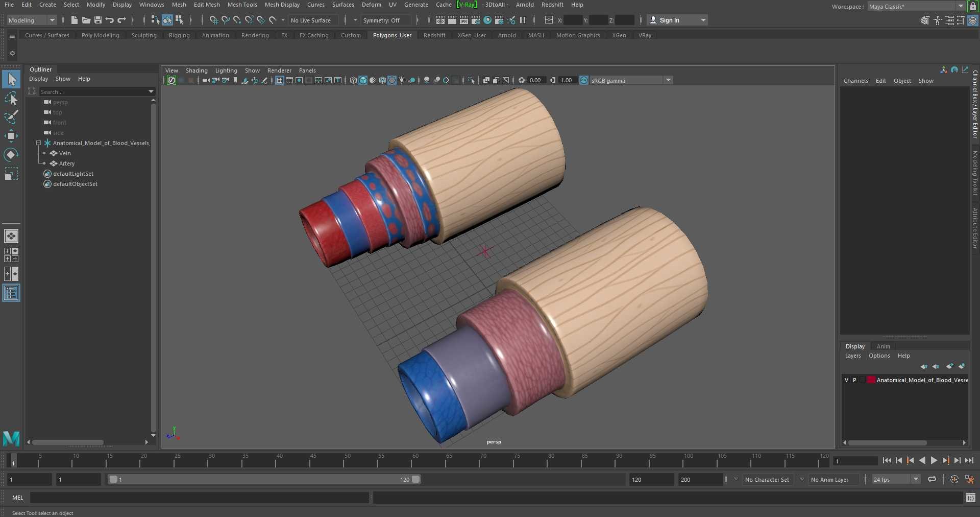Viewport: 980px width, 517px height.
Task: Switch to the single perspective pane layout
Action: 11,236
